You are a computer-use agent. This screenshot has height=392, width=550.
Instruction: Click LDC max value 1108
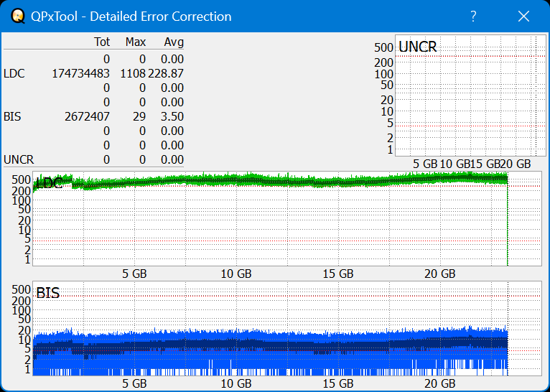[133, 74]
